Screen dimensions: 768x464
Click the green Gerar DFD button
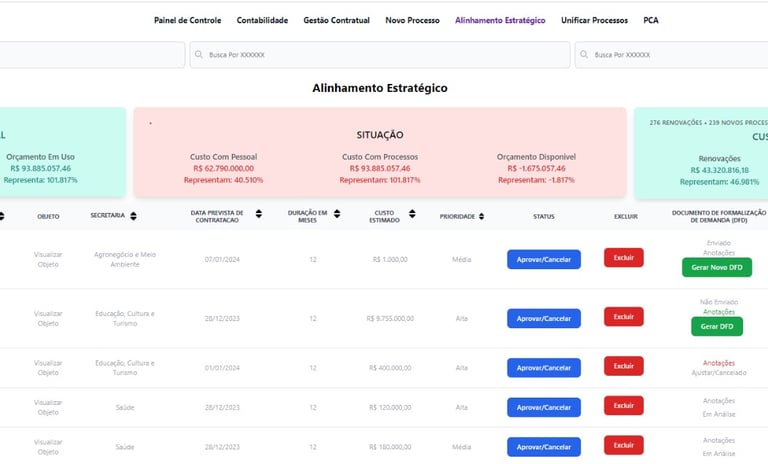(717, 327)
